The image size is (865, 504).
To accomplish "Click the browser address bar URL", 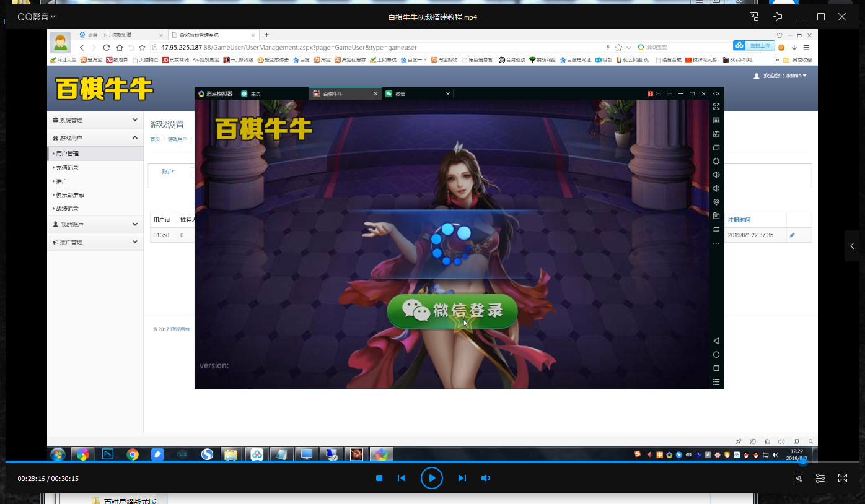I will point(289,47).
